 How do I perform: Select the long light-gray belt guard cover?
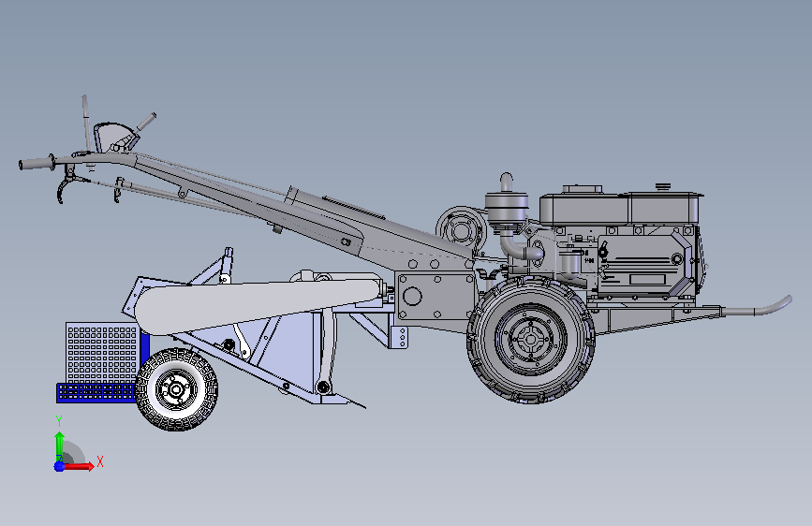pos(258,305)
